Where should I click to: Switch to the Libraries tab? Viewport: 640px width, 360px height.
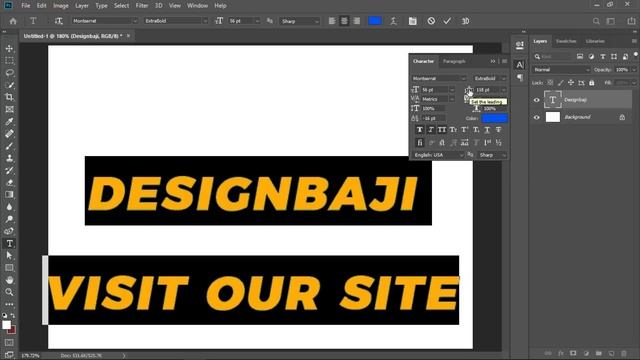(x=595, y=41)
